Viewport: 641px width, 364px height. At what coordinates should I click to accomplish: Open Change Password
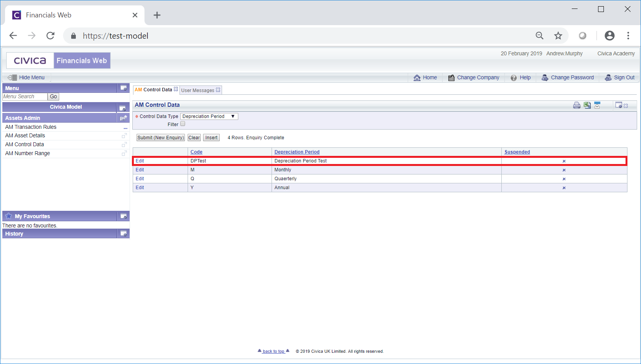pyautogui.click(x=567, y=77)
